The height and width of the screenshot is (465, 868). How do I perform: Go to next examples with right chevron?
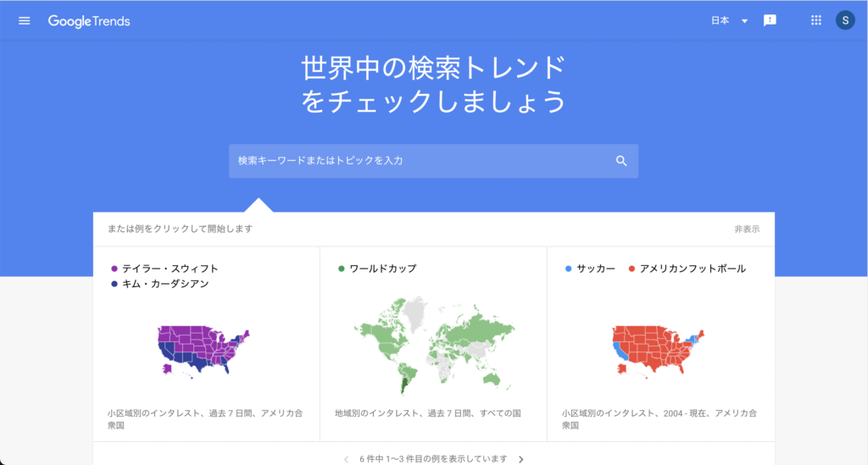tap(521, 459)
